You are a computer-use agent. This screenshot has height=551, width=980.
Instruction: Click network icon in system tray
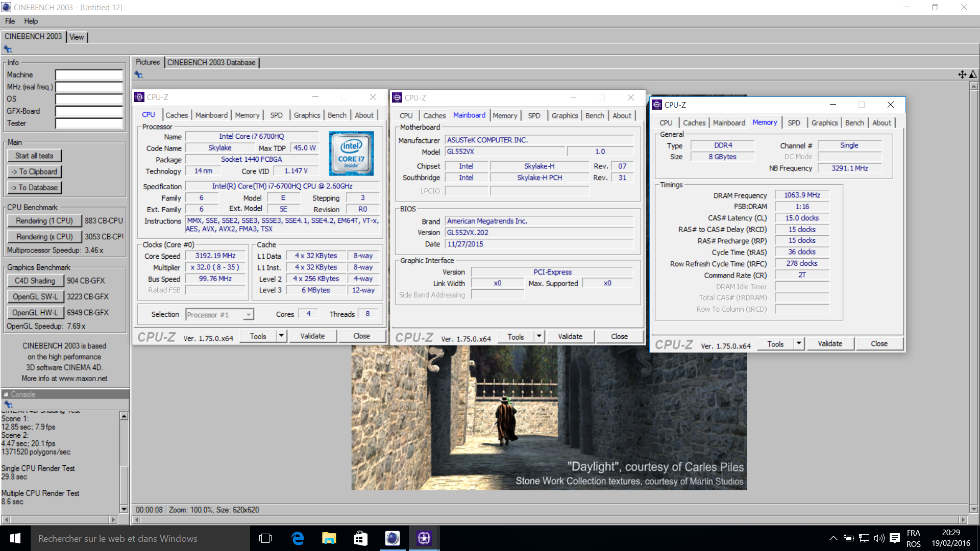864,538
